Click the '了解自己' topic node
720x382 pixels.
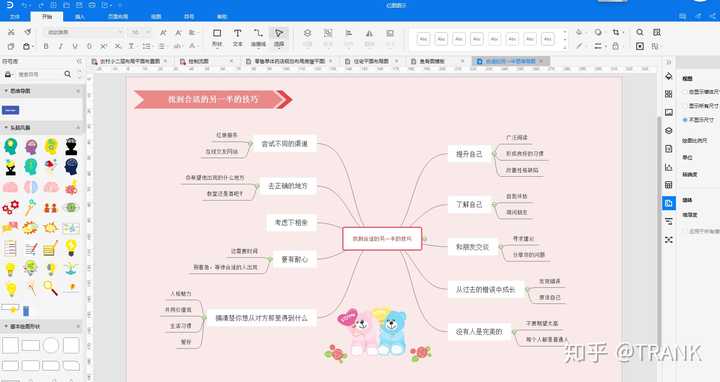pyautogui.click(x=469, y=204)
